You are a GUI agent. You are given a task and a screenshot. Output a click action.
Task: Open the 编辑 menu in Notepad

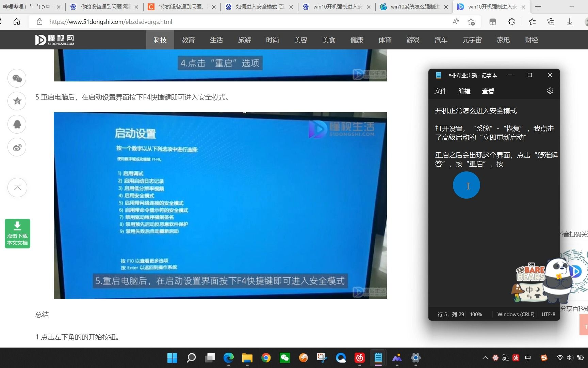(464, 91)
